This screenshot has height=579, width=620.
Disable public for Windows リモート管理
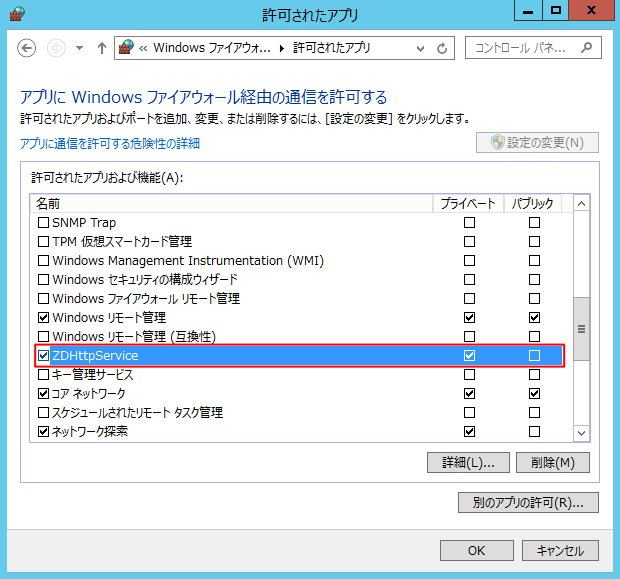534,318
